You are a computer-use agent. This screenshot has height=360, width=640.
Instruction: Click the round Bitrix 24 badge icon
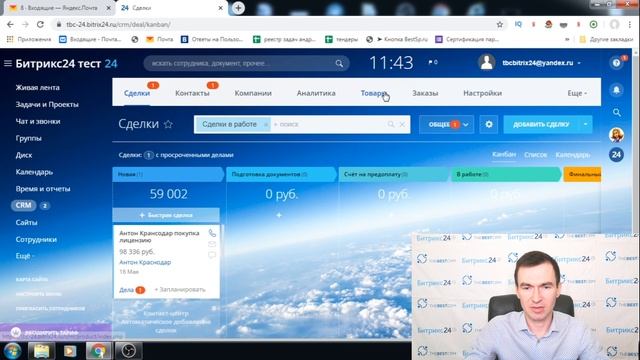click(616, 155)
